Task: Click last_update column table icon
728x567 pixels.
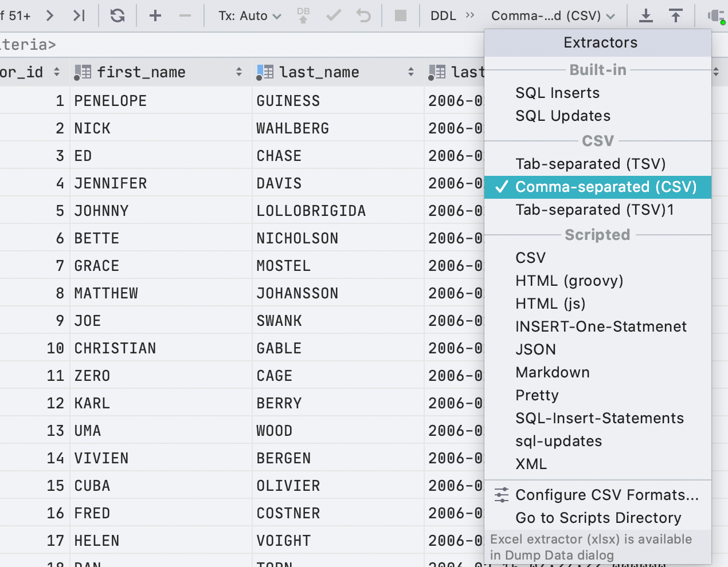Action: pos(437,72)
